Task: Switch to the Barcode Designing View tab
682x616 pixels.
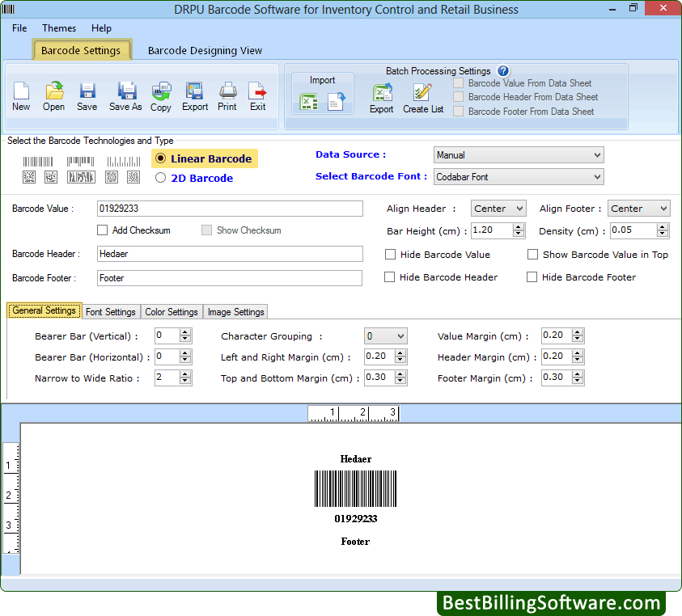Action: (x=205, y=49)
